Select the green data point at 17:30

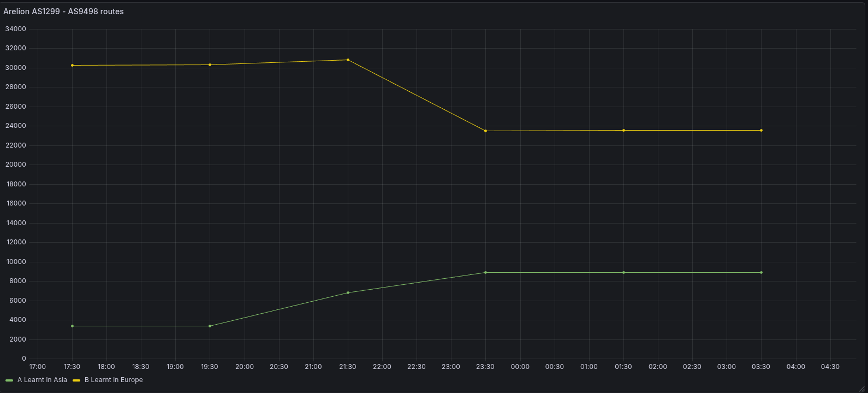(72, 326)
